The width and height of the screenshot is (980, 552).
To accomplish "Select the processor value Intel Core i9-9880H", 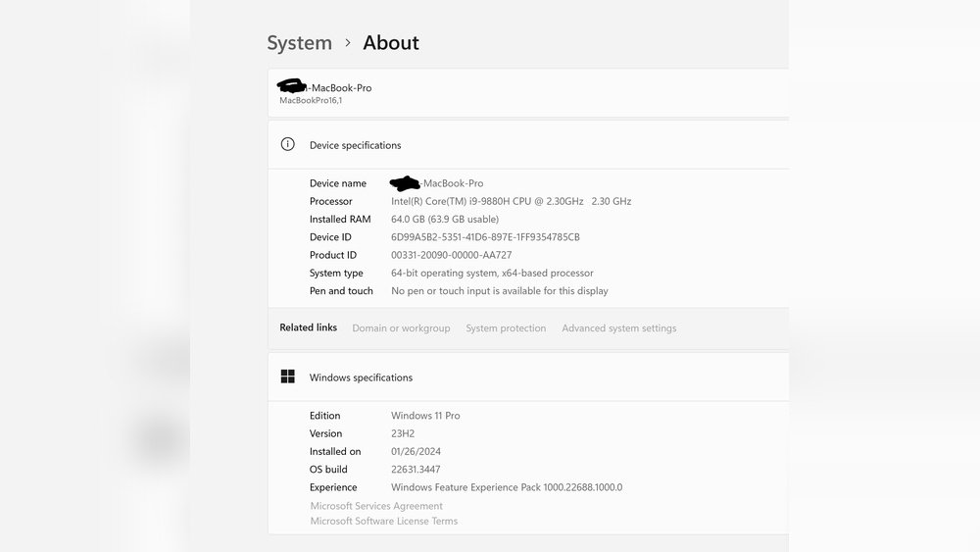I will 511,201.
